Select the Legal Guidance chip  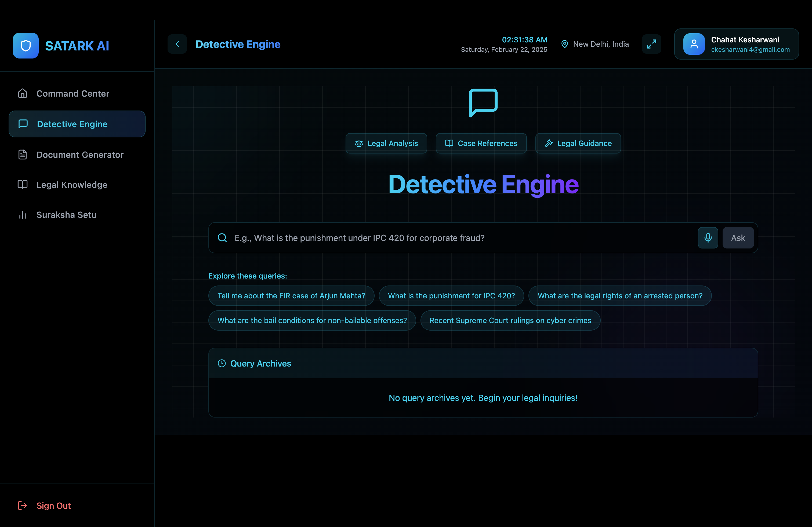(x=578, y=143)
